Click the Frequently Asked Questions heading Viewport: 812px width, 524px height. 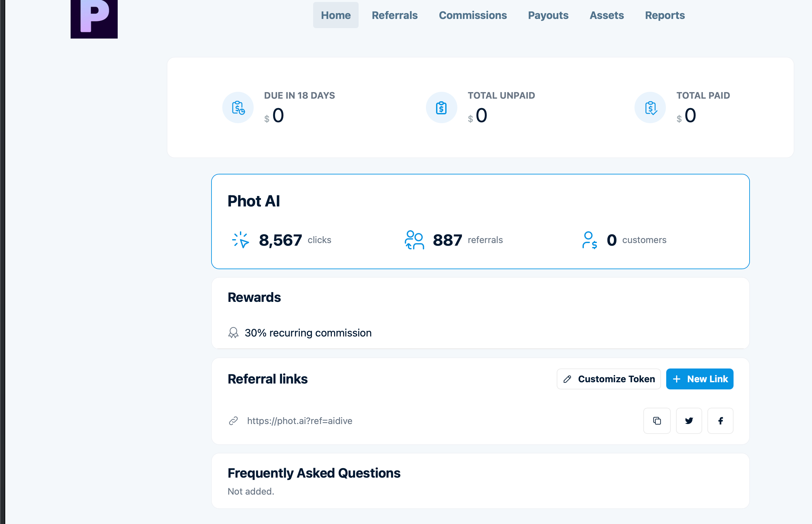(x=314, y=473)
